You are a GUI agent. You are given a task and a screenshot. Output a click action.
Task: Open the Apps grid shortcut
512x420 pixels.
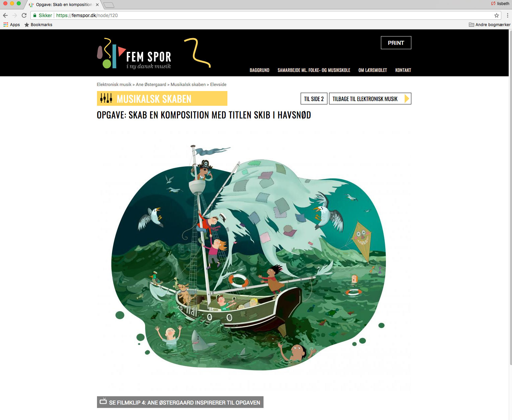(11, 25)
